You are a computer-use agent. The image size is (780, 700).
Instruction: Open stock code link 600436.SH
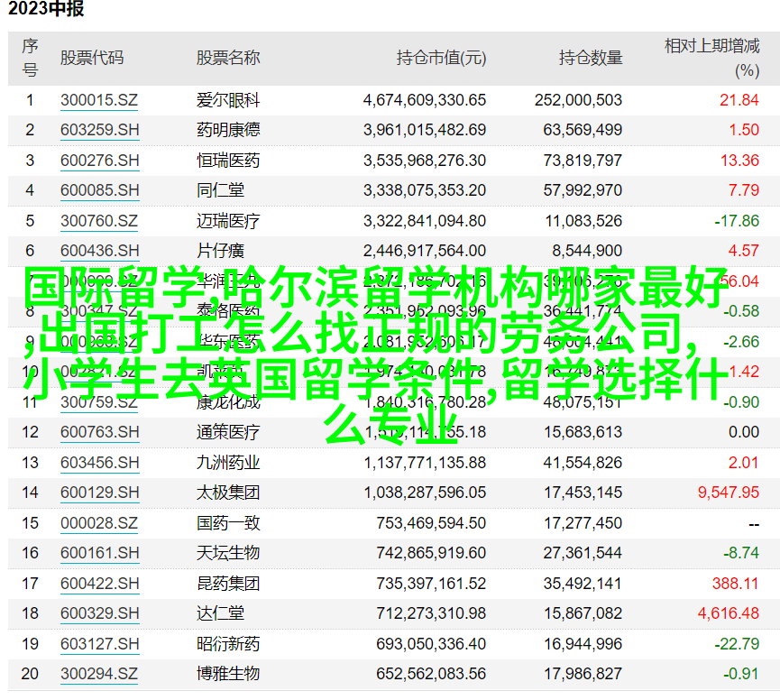tap(99, 251)
